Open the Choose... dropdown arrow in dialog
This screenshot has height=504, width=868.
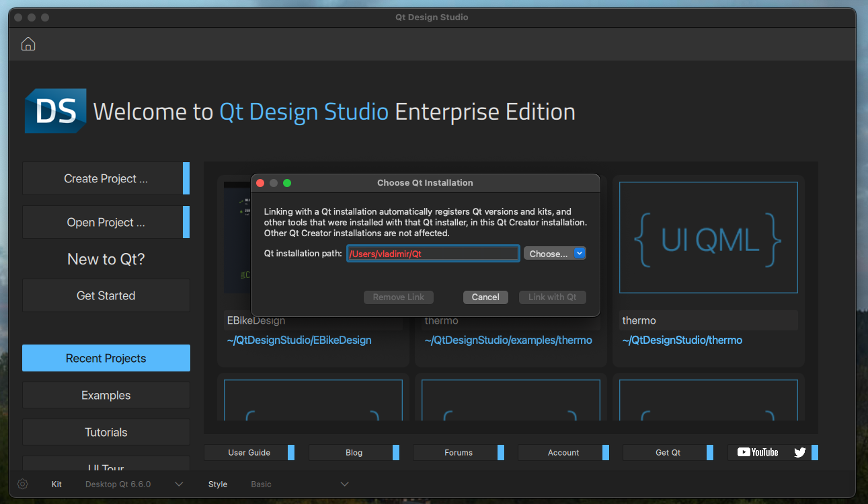click(580, 253)
